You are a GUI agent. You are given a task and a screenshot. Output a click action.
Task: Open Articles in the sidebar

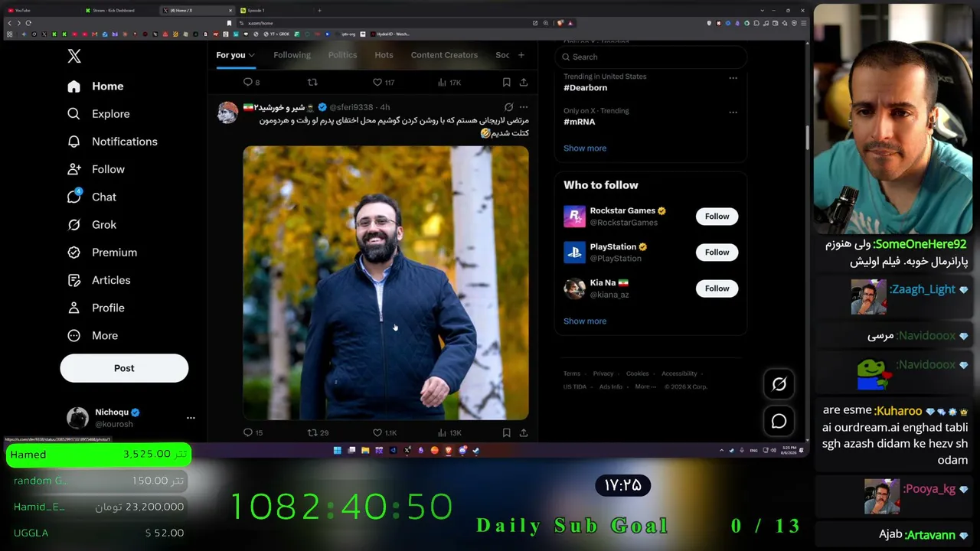(99, 280)
